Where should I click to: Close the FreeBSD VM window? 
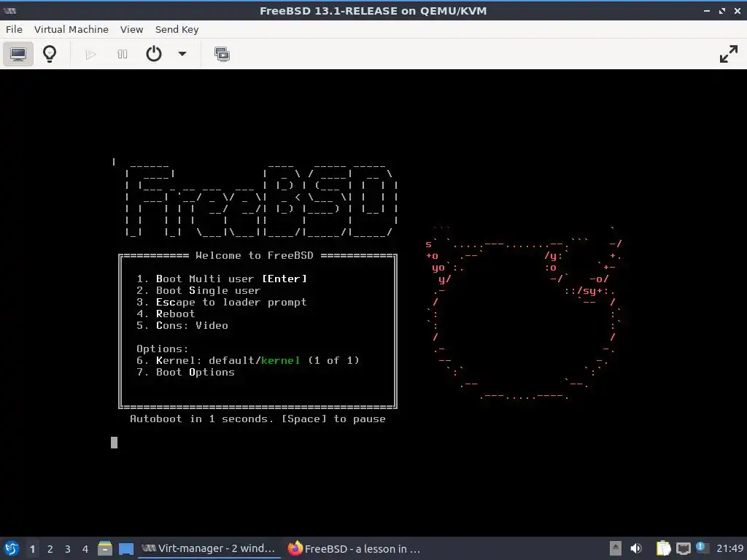(x=737, y=10)
